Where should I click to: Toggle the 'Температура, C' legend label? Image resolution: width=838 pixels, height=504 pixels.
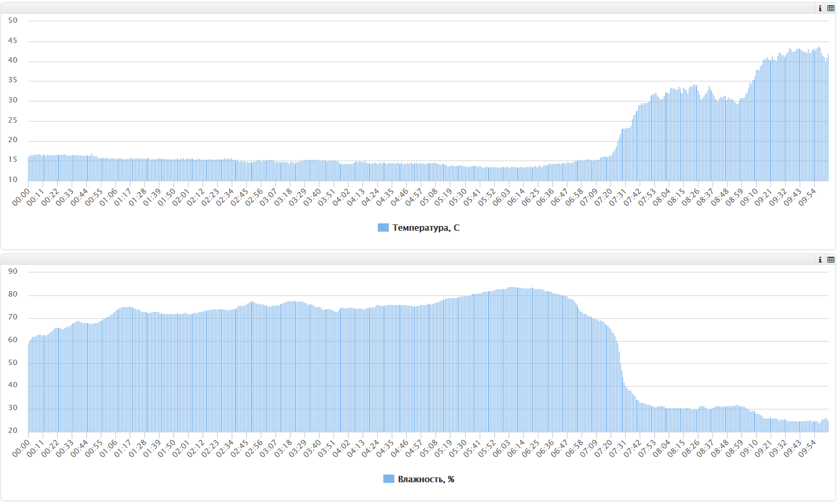(x=426, y=228)
